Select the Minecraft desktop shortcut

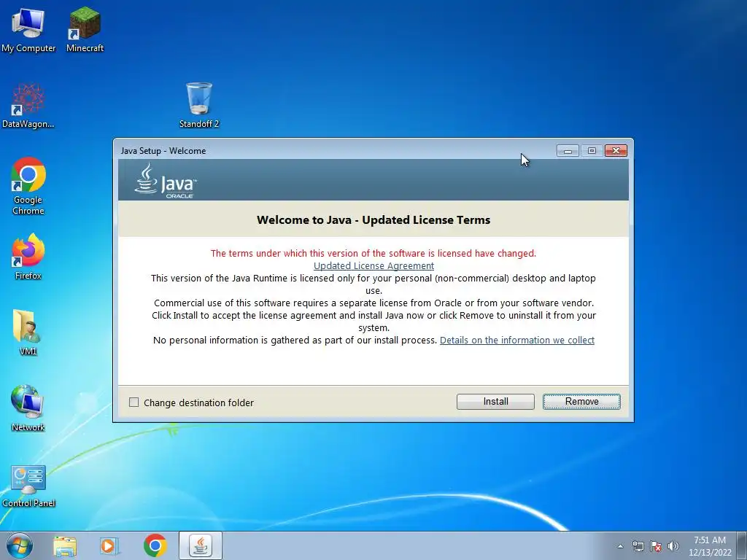tap(85, 29)
